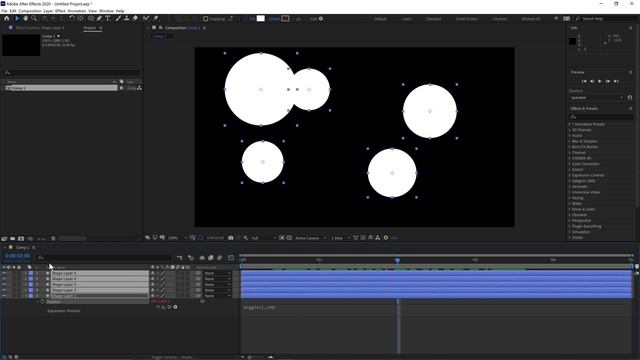The image size is (640, 360).
Task: Open the Spacebar shortcut dropdown
Action: (x=597, y=98)
